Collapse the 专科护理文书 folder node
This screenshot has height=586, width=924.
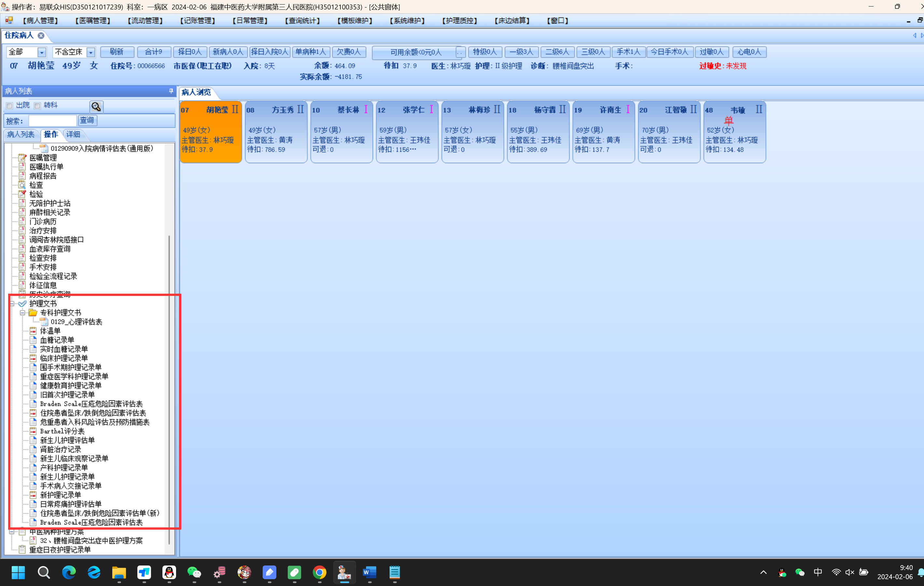point(23,313)
